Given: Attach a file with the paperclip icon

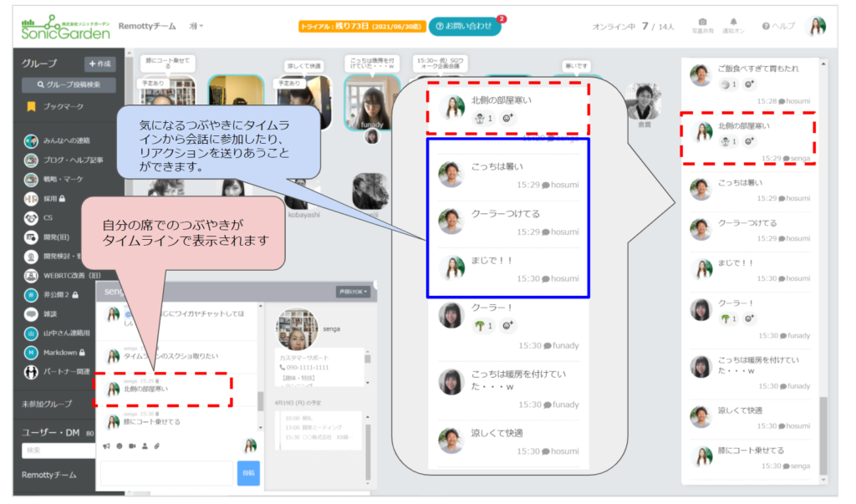Looking at the screenshot, I should pos(157,446).
